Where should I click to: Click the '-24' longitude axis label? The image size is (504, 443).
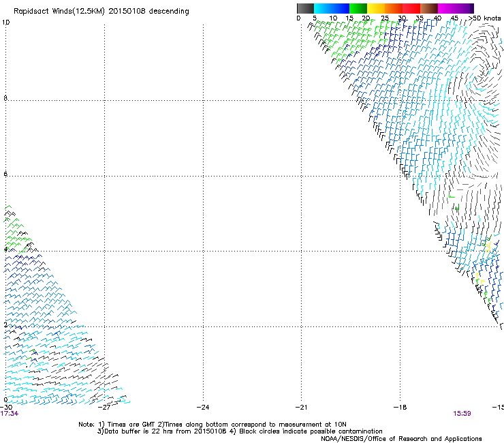(x=203, y=407)
